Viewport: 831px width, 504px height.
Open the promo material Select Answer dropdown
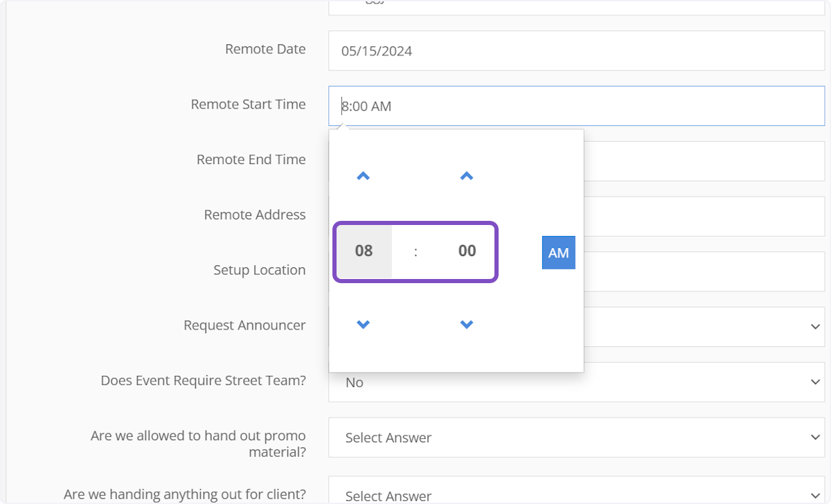[576, 438]
